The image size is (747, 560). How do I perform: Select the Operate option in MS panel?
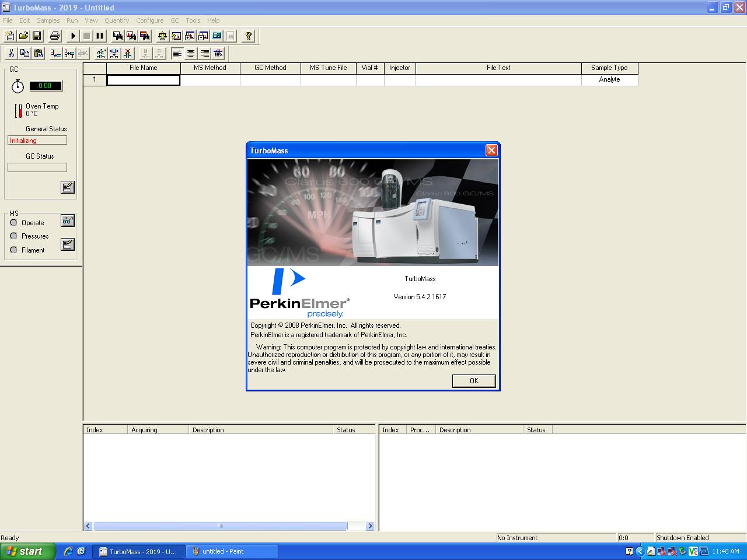[x=13, y=222]
